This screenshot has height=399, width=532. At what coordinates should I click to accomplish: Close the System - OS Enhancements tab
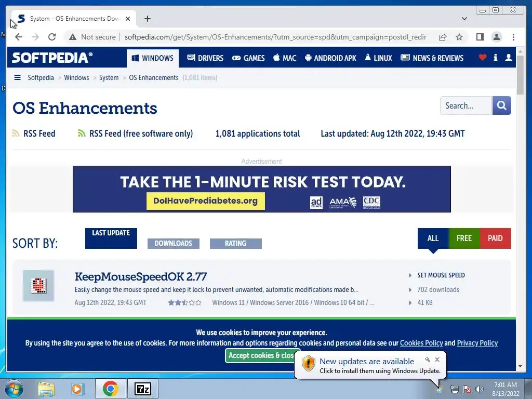pyautogui.click(x=128, y=19)
